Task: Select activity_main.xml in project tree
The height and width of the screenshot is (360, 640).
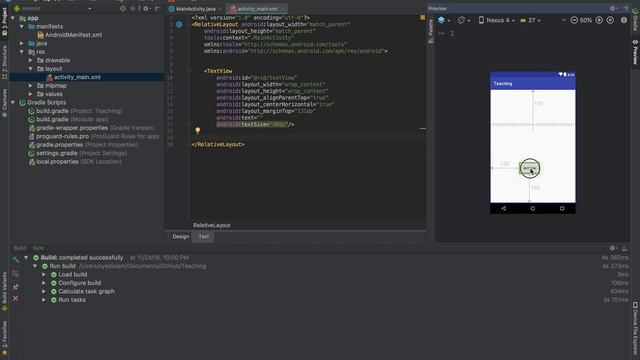Action: 73,77
